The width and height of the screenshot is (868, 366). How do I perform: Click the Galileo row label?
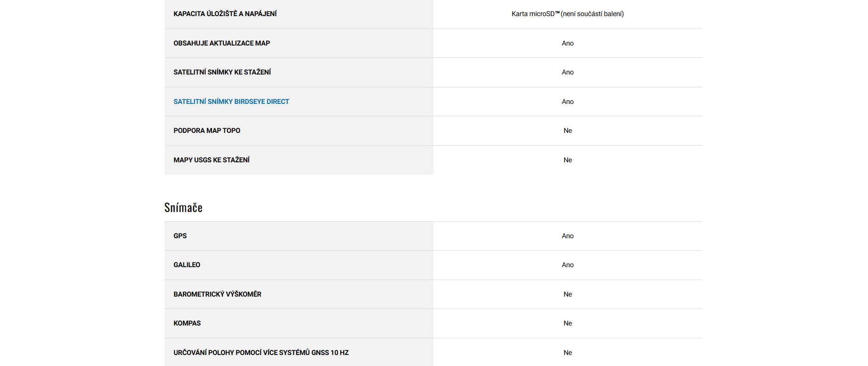pos(187,265)
